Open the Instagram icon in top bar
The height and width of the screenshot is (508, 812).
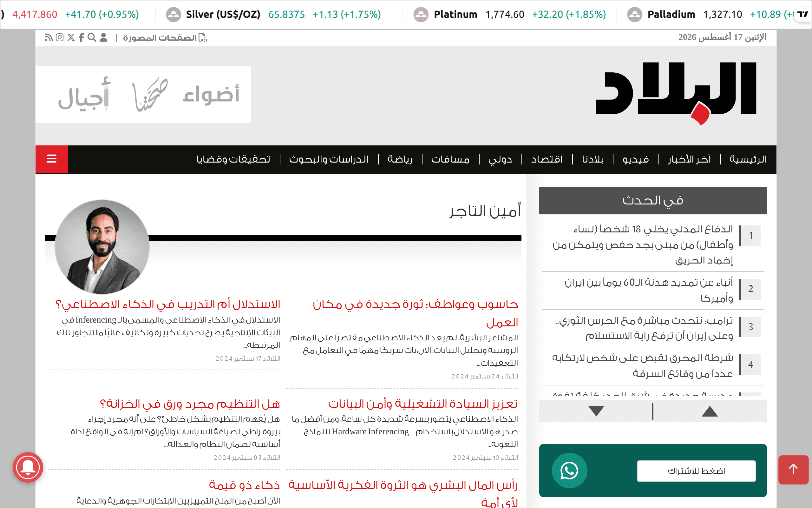(x=60, y=37)
